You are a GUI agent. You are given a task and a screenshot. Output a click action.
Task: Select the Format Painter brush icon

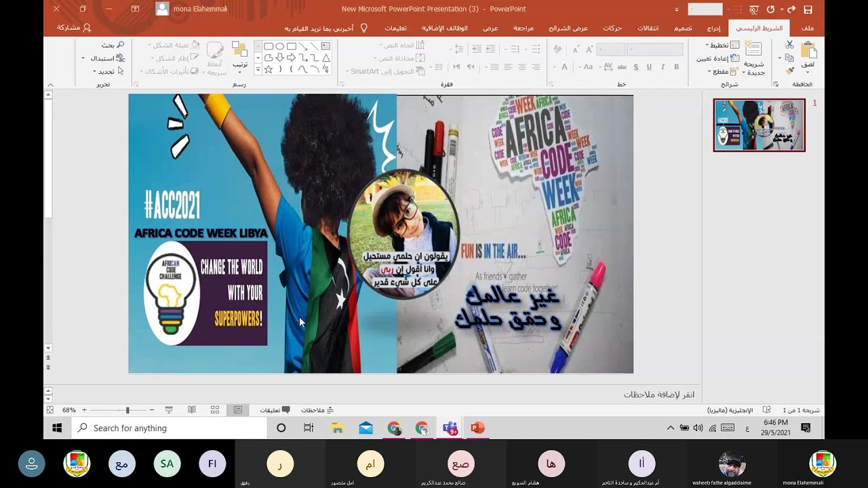pyautogui.click(x=789, y=70)
